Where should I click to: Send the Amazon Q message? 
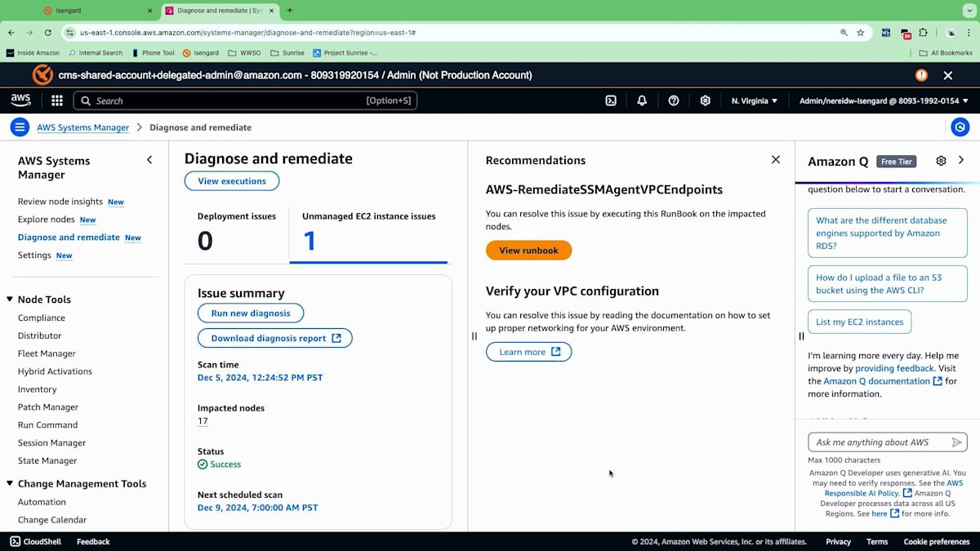tap(956, 442)
